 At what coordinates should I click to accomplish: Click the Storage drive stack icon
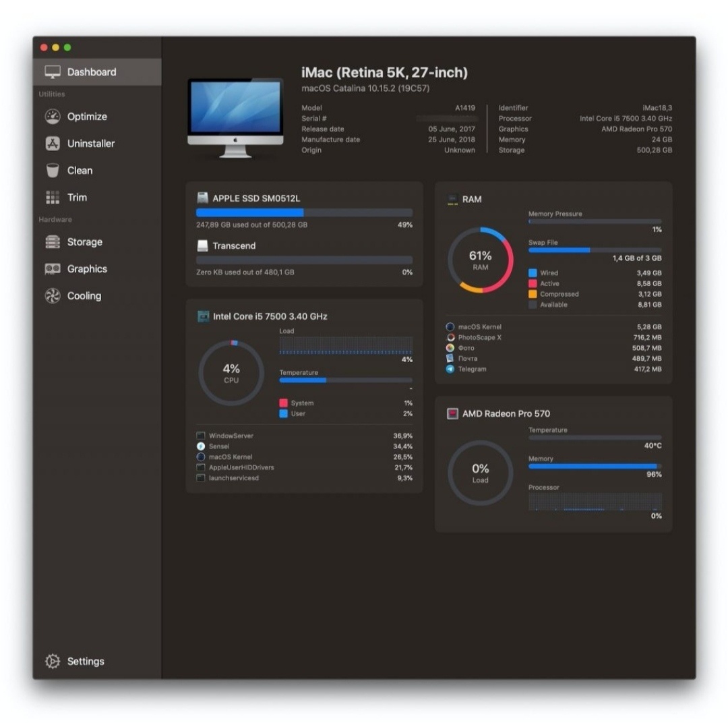pos(53,242)
